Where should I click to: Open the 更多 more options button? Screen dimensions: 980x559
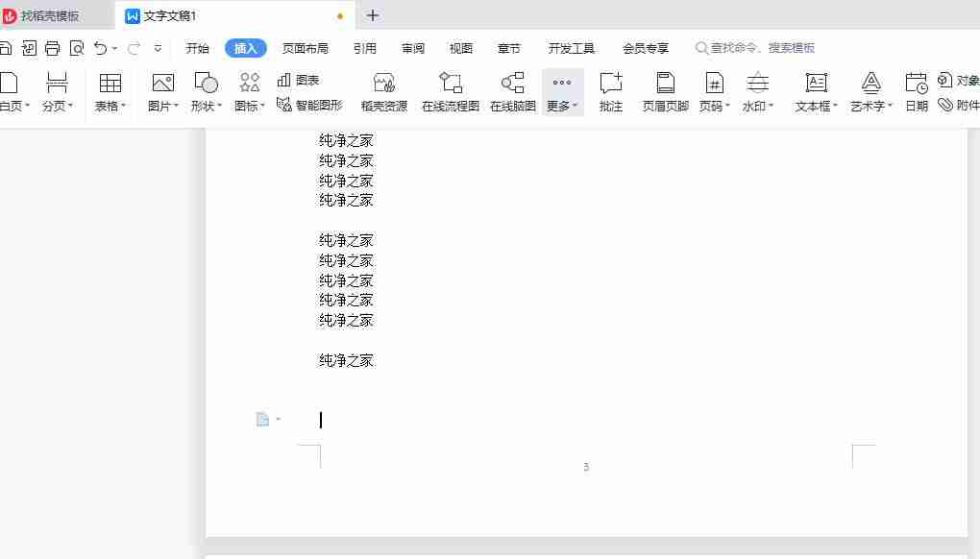pyautogui.click(x=562, y=91)
